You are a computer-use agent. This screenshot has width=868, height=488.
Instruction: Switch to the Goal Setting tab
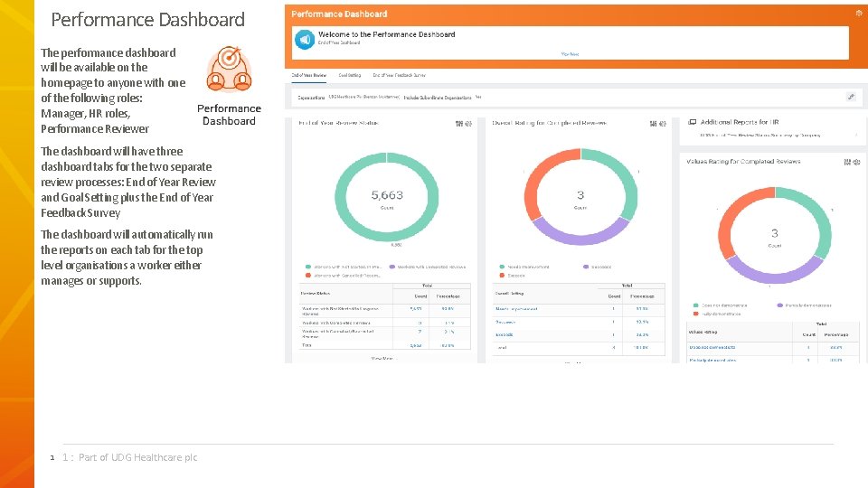click(x=349, y=75)
